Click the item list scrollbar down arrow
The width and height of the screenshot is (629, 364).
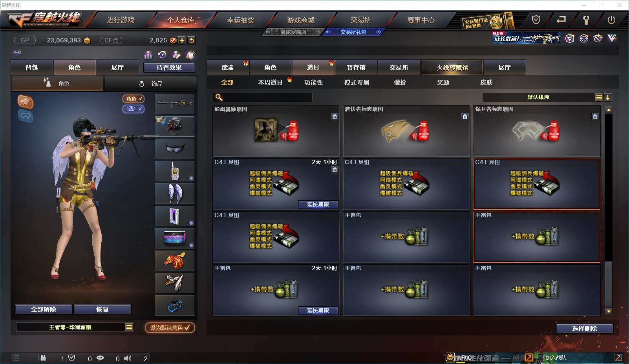609,311
